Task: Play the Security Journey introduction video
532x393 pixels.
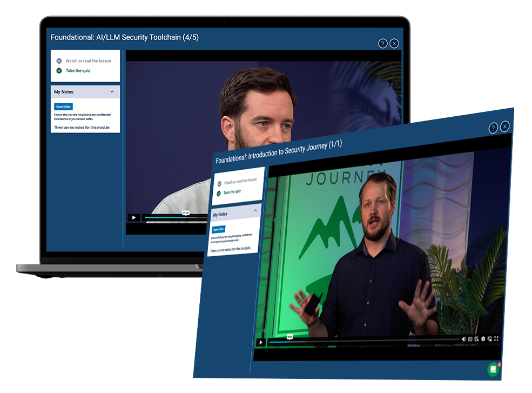Action: point(260,342)
